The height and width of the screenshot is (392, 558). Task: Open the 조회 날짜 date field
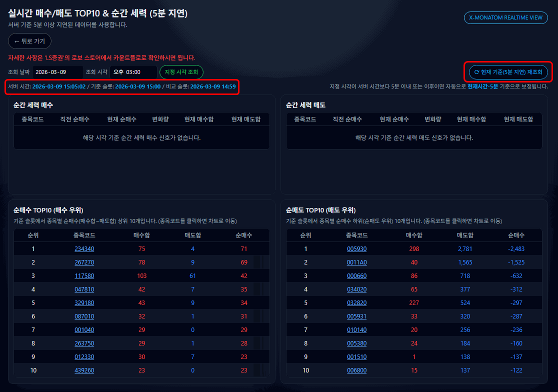coord(57,72)
